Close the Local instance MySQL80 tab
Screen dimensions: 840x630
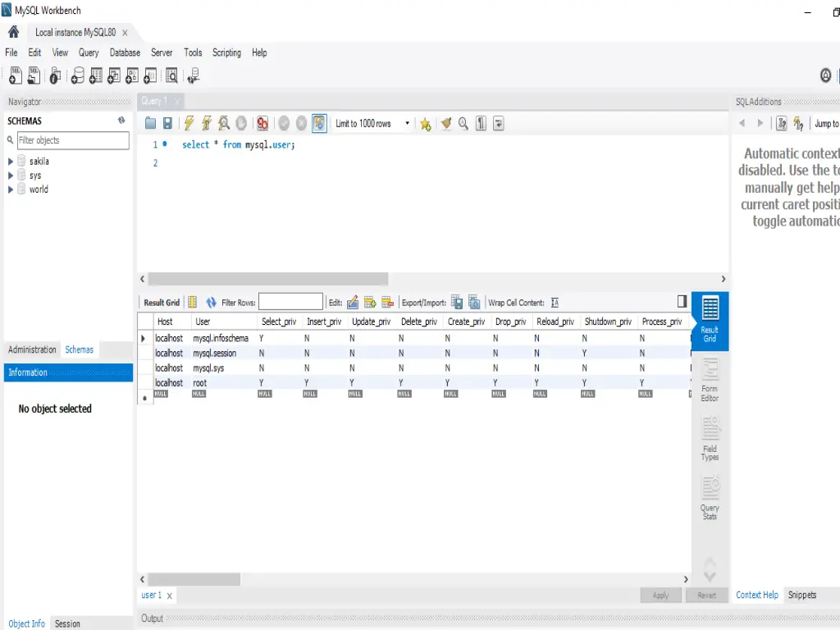click(x=125, y=33)
